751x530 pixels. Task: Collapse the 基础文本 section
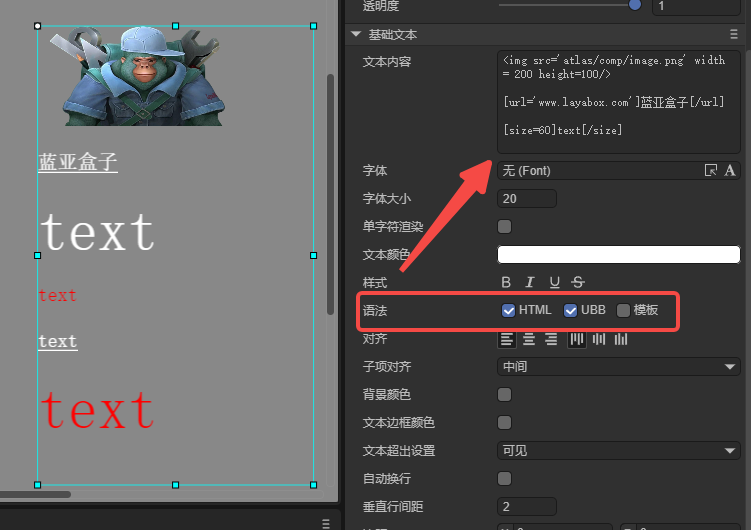point(356,35)
